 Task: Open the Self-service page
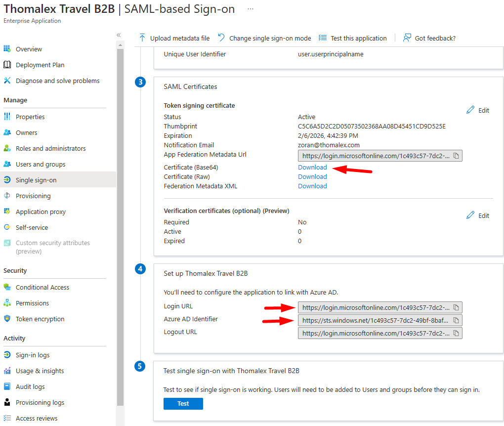click(32, 227)
